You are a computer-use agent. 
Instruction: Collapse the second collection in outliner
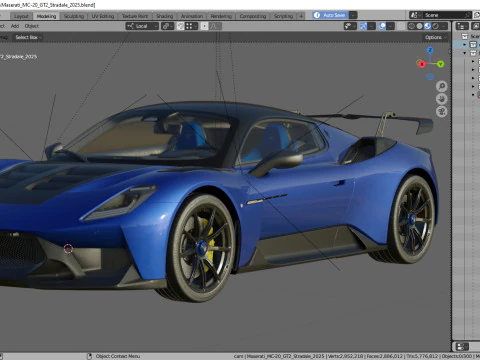(465, 53)
